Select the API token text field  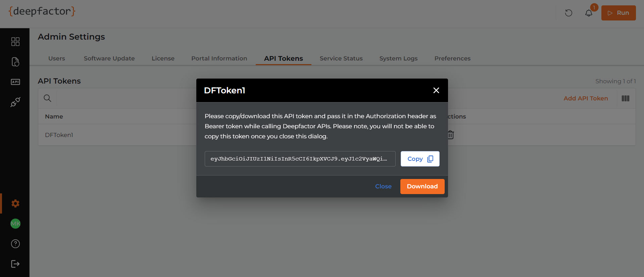(300, 159)
